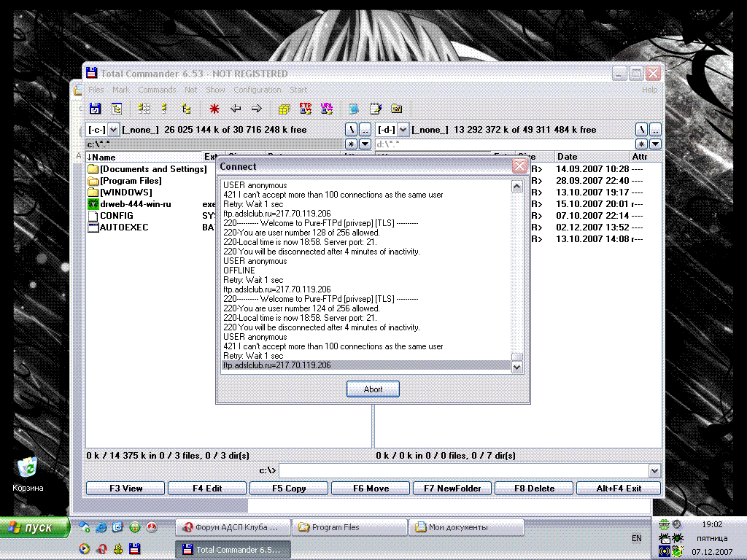Click the CD tree toolbar icon

pyautogui.click(x=117, y=109)
